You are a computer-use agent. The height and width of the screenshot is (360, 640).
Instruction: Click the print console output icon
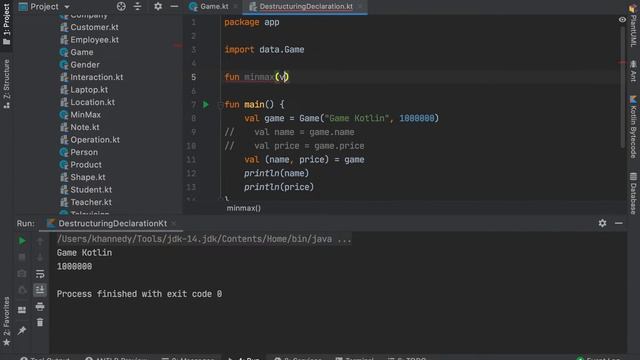pyautogui.click(x=40, y=306)
